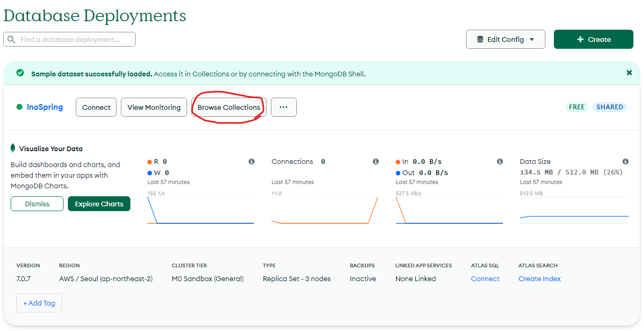Click the version value 7.0.7
Viewport: 644px width, 331px height.
pyautogui.click(x=23, y=278)
